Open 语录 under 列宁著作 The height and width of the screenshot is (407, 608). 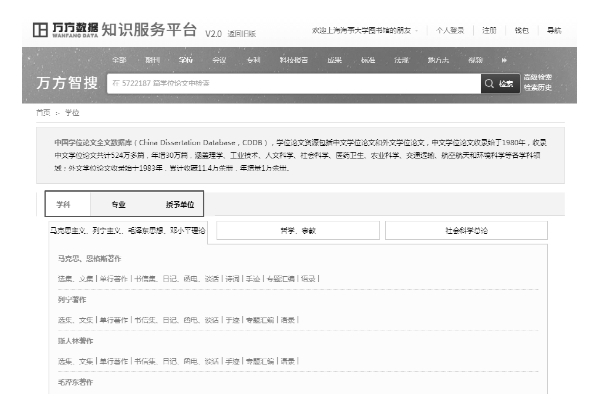tap(288, 320)
